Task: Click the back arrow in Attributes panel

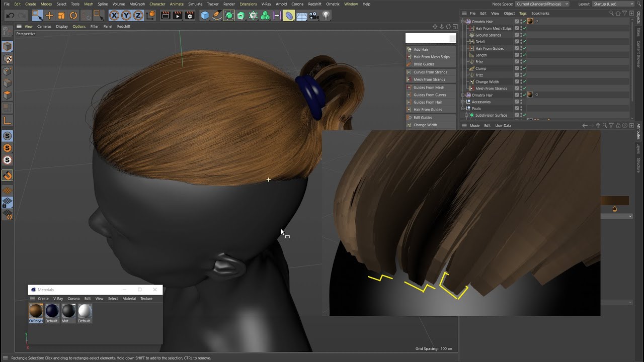Action: (585, 126)
